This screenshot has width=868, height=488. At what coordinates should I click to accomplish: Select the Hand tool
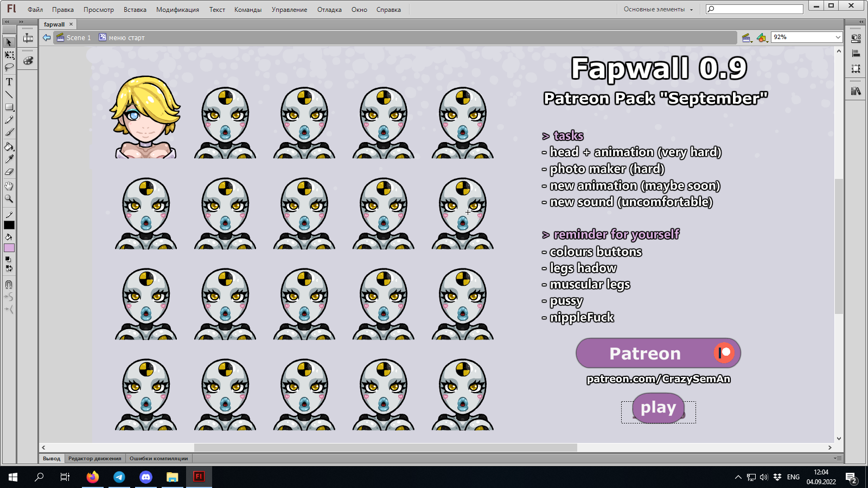(9, 186)
